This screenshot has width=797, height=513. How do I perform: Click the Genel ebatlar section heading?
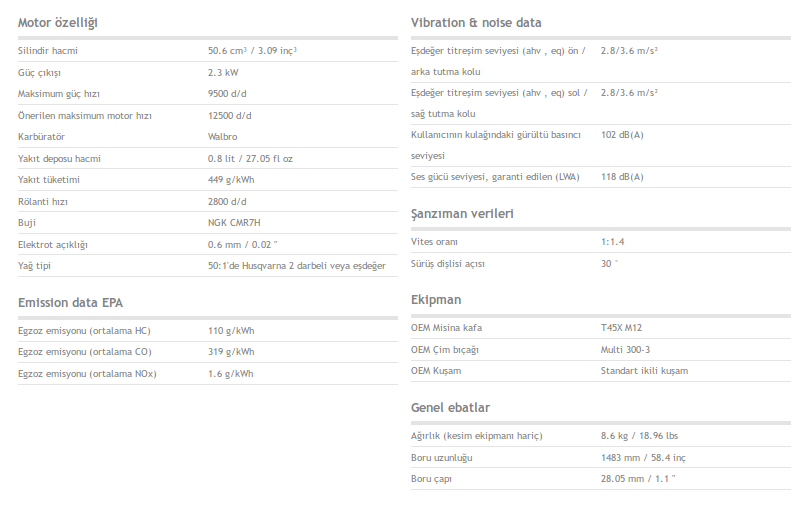pos(450,408)
